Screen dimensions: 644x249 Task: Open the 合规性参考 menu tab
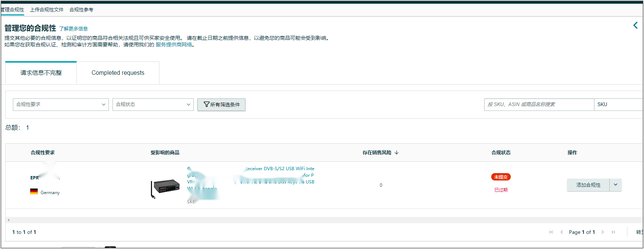81,10
